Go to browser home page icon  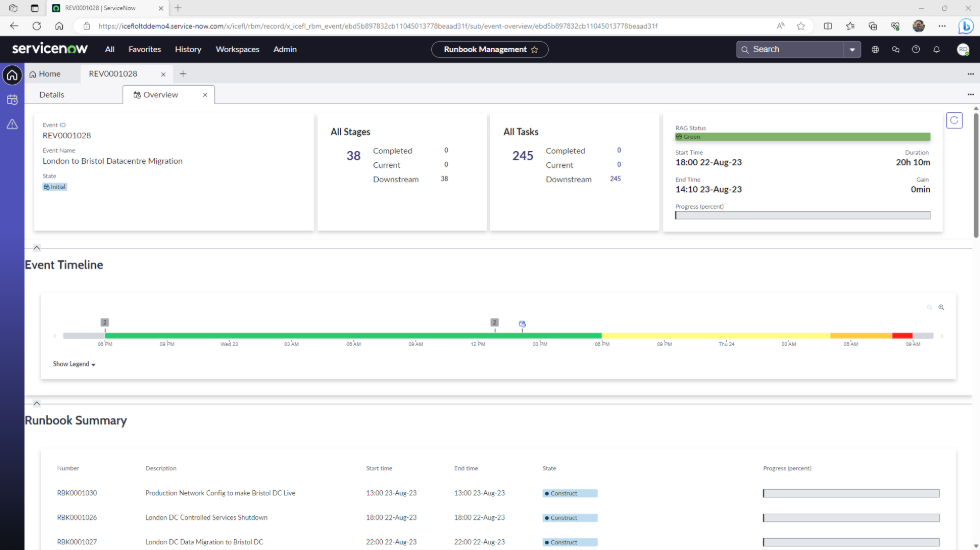coord(59,26)
